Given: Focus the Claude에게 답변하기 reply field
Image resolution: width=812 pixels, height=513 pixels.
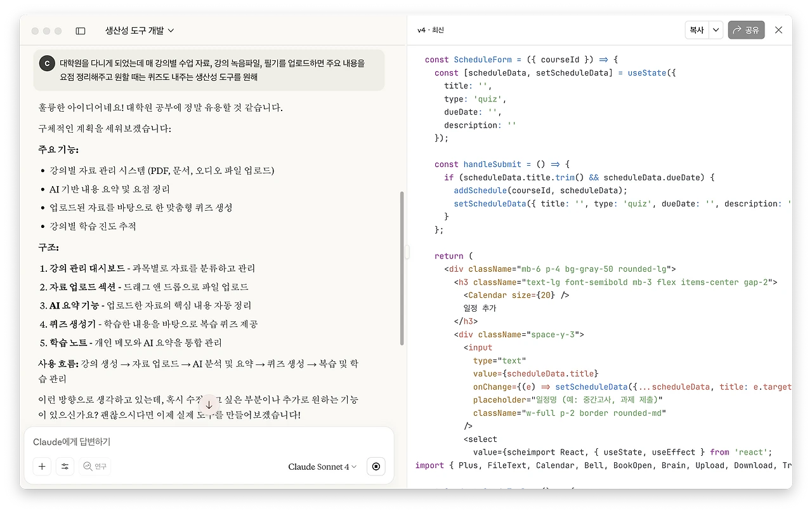Looking at the screenshot, I should (x=209, y=442).
